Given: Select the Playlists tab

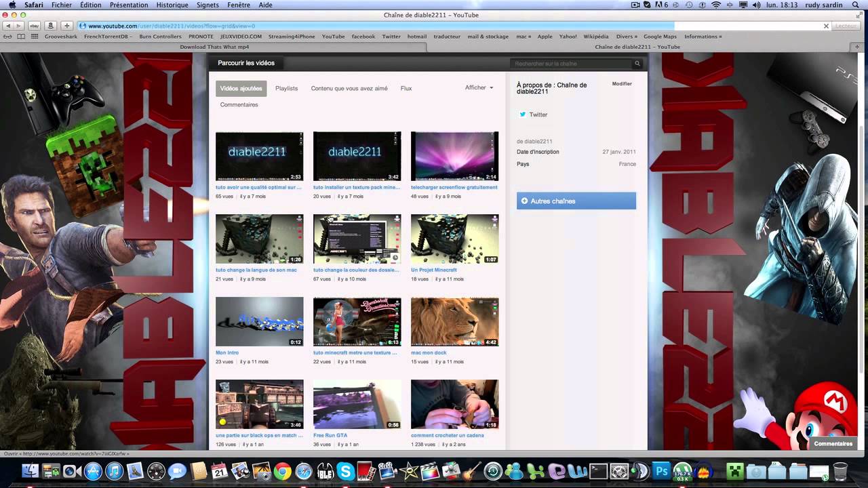Looking at the screenshot, I should (286, 88).
